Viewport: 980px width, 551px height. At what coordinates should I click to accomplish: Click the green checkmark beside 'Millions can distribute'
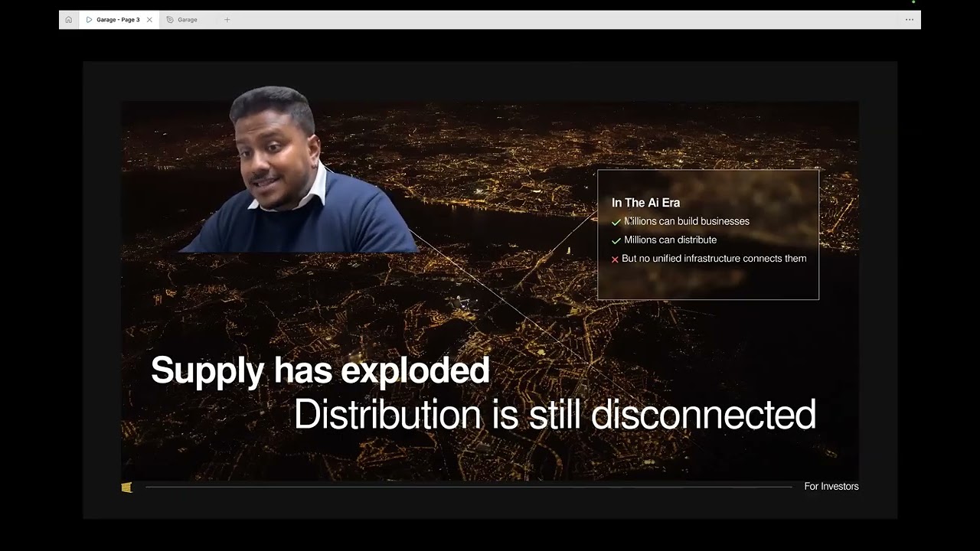click(616, 240)
